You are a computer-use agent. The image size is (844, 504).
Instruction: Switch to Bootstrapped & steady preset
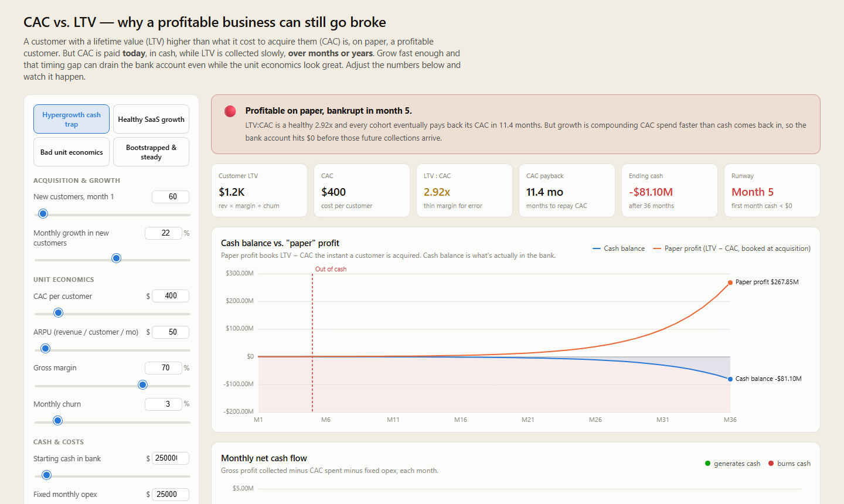(x=151, y=152)
